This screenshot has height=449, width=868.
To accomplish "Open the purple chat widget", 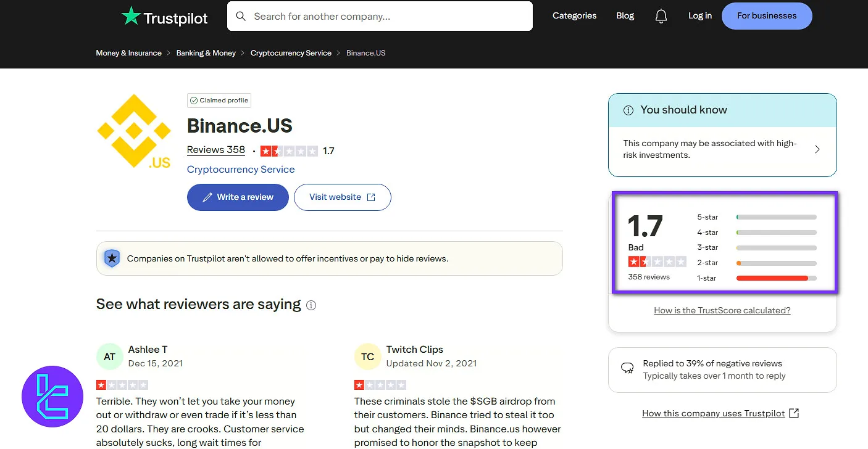I will [x=52, y=397].
